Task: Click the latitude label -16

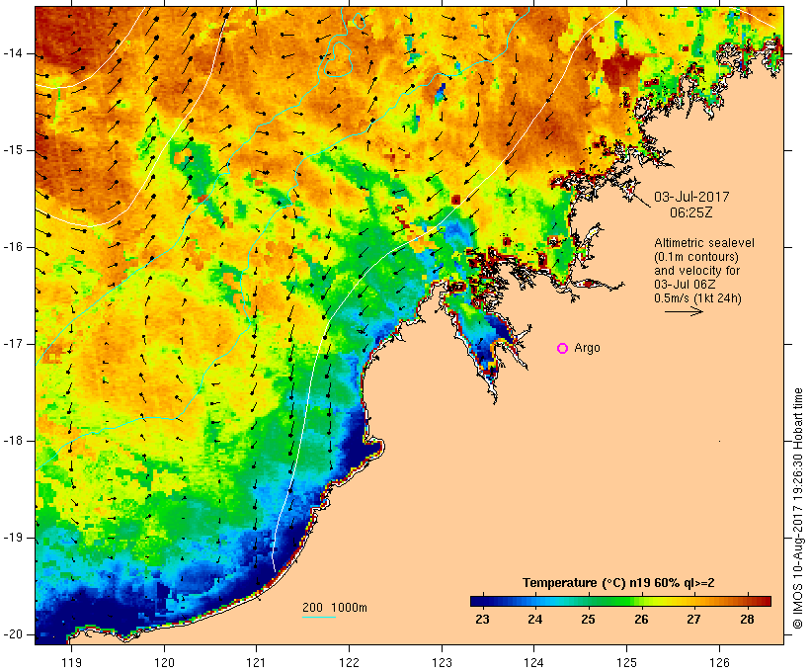Action: click(x=13, y=247)
